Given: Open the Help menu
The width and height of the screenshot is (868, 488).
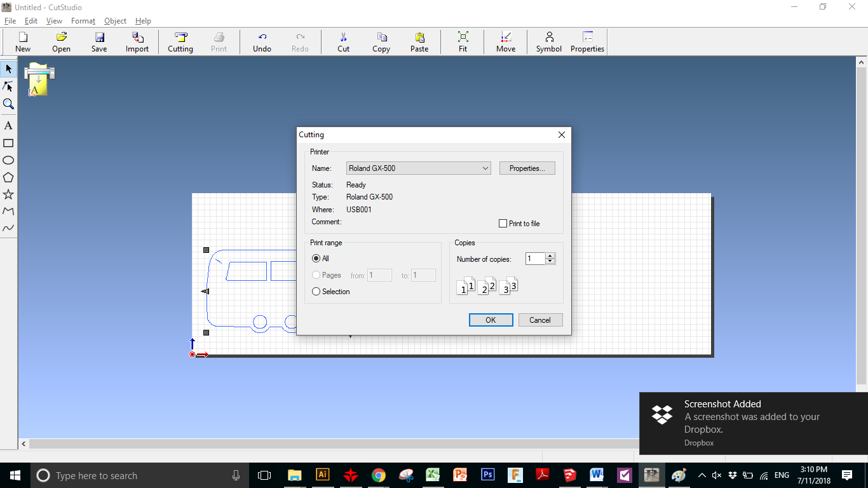Looking at the screenshot, I should 143,21.
